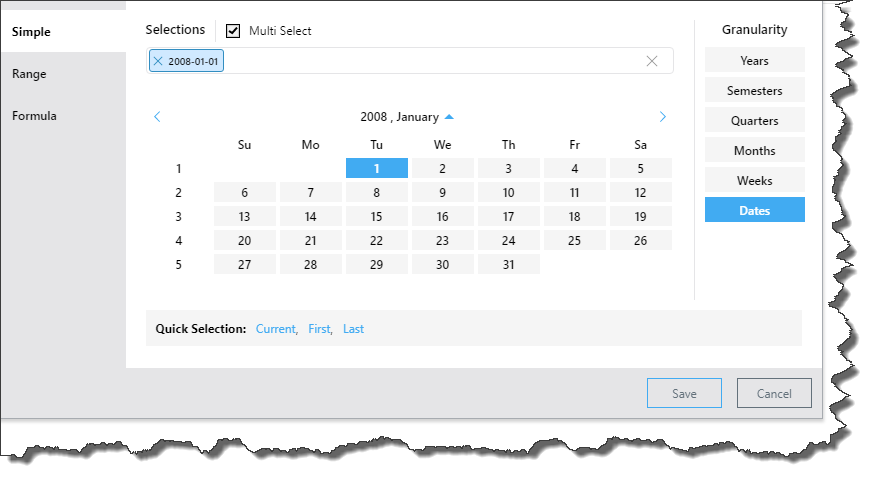This screenshot has height=481, width=877.
Task: Go to next month with right arrow
Action: click(662, 117)
